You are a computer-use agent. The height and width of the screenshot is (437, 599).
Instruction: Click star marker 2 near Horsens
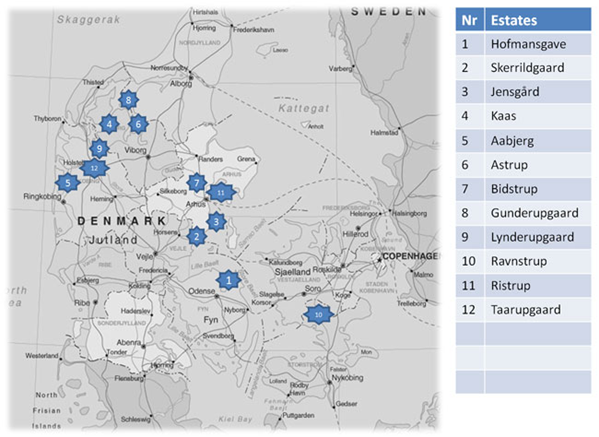[x=197, y=236]
